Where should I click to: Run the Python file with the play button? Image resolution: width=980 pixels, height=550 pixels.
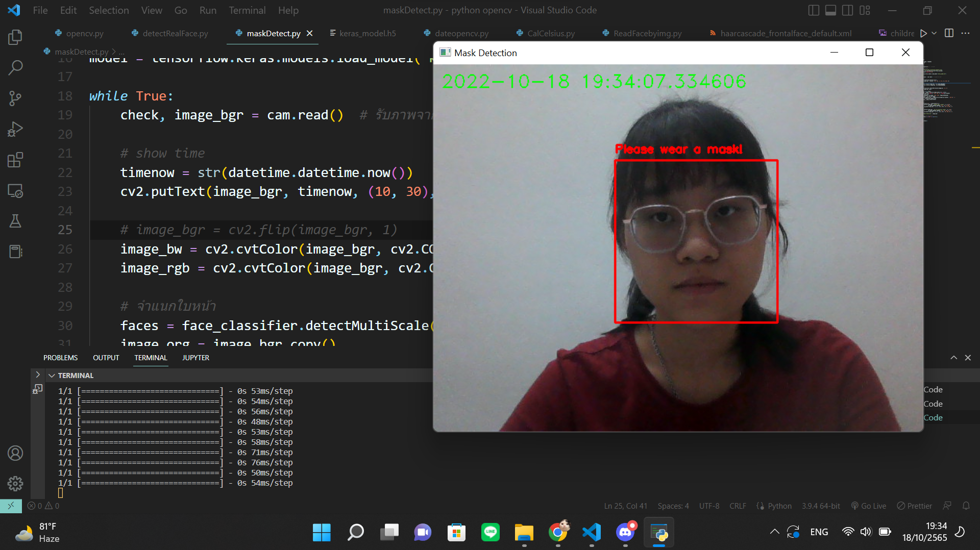point(923,33)
